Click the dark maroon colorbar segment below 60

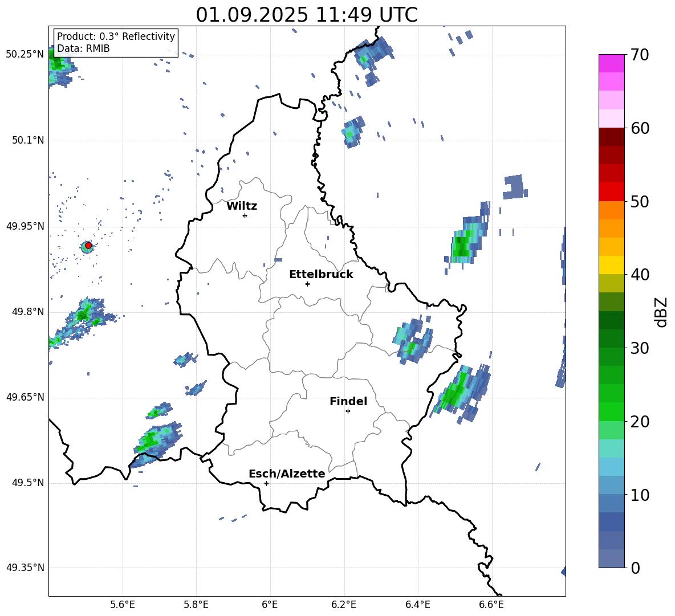(612, 137)
